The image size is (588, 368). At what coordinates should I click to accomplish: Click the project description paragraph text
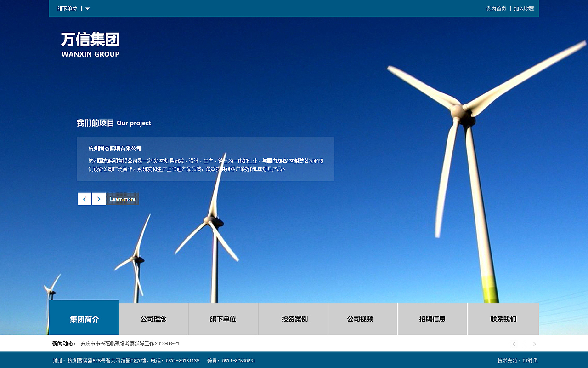point(206,165)
